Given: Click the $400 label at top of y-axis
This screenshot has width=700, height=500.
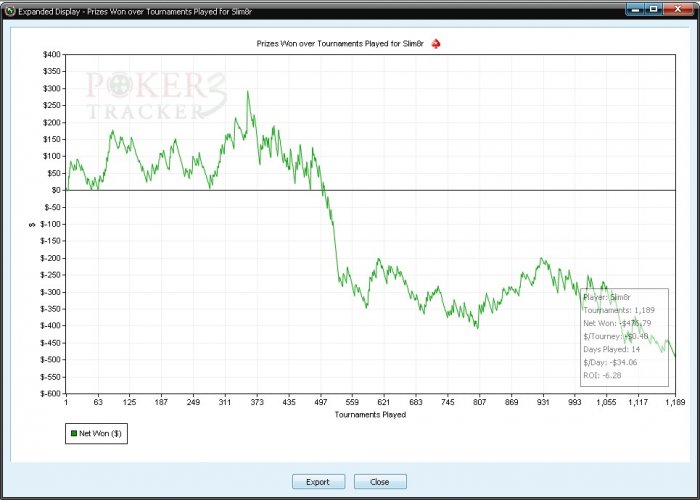Looking at the screenshot, I should (52, 54).
